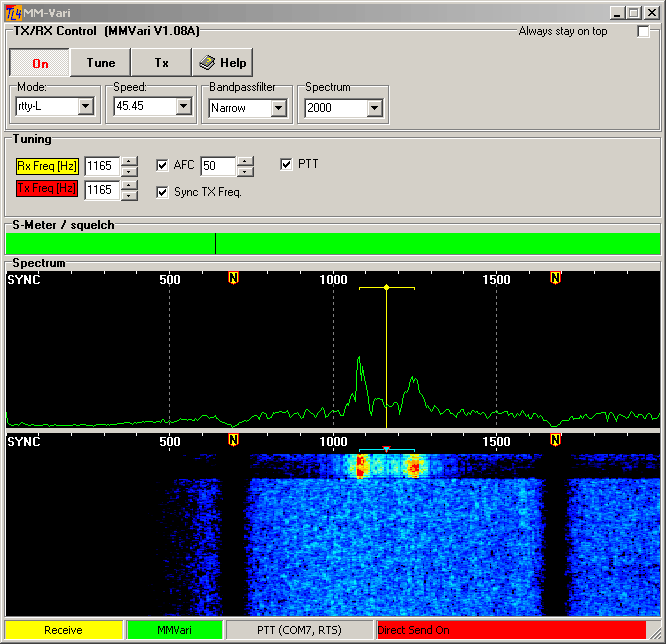This screenshot has height=644, width=666.
Task: Click the MM-Vari title bar app icon
Action: [x=13, y=13]
